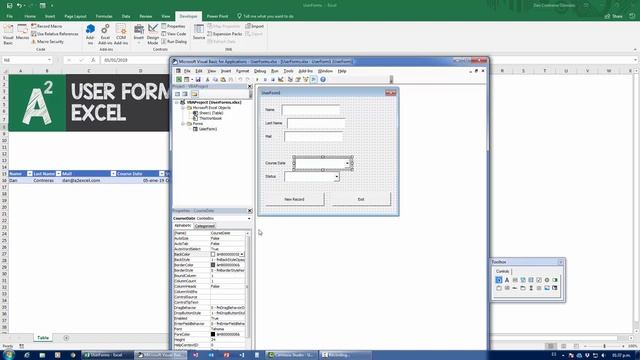Open the Properties Window toolbar icon
This screenshot has height=360, width=640.
point(298,80)
